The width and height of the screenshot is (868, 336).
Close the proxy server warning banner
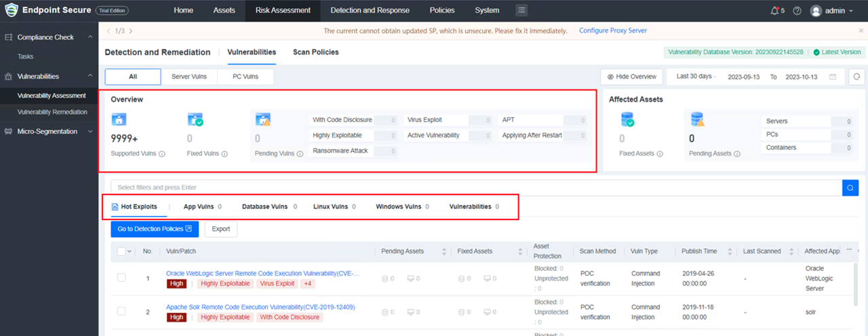coord(861,31)
